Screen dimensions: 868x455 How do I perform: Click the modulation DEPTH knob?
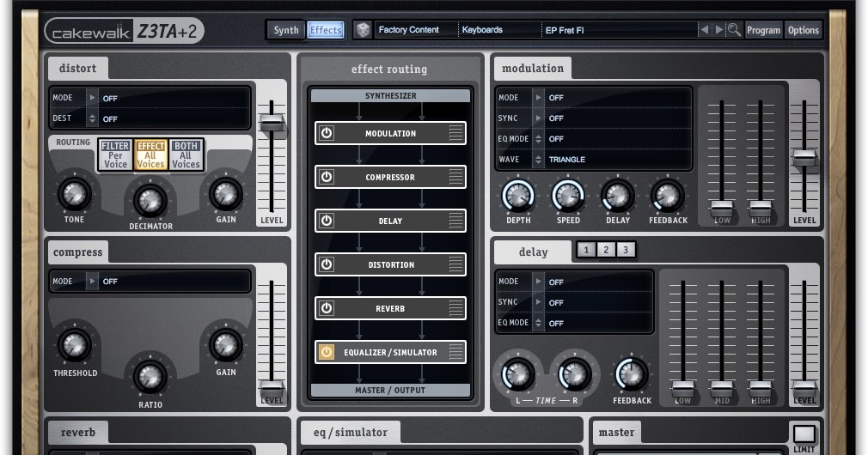click(x=518, y=195)
